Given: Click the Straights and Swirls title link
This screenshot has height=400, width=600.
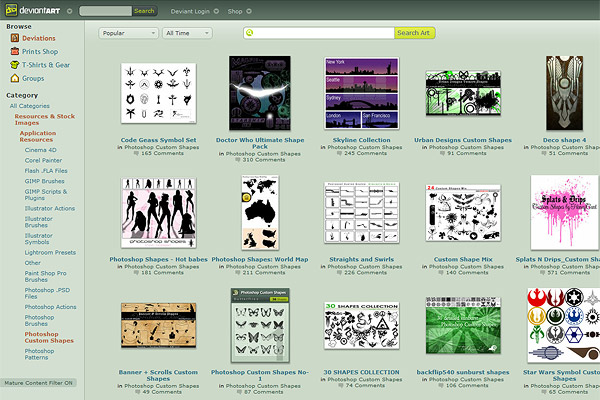Looking at the screenshot, I should [x=362, y=259].
